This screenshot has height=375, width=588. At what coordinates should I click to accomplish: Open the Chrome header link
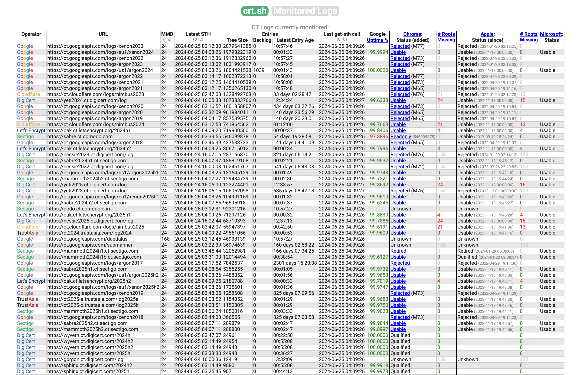tap(412, 34)
